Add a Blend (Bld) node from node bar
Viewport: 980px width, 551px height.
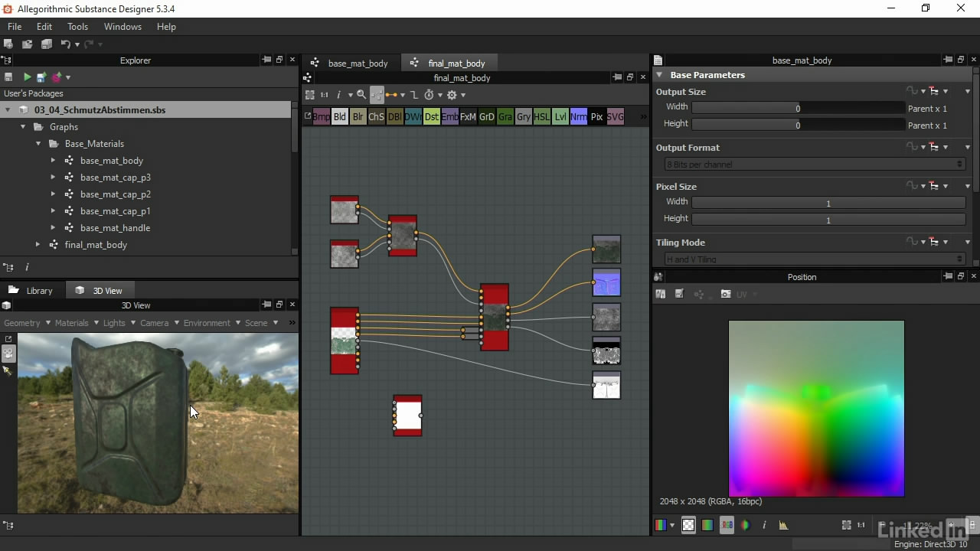coord(340,117)
